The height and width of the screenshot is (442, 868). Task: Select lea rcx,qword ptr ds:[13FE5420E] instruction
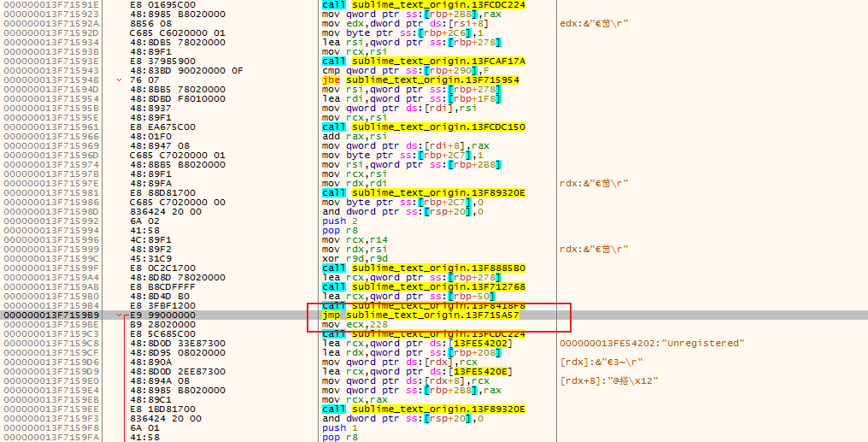[x=418, y=372]
